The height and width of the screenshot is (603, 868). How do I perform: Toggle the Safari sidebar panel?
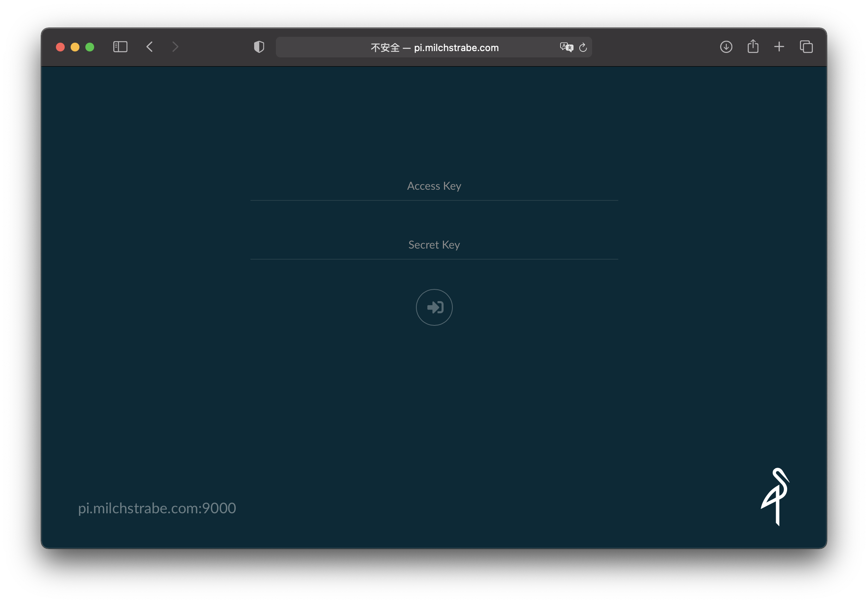tap(120, 47)
